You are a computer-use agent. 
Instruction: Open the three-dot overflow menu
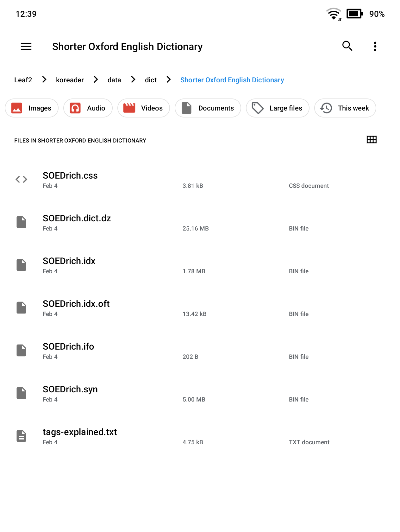375,47
